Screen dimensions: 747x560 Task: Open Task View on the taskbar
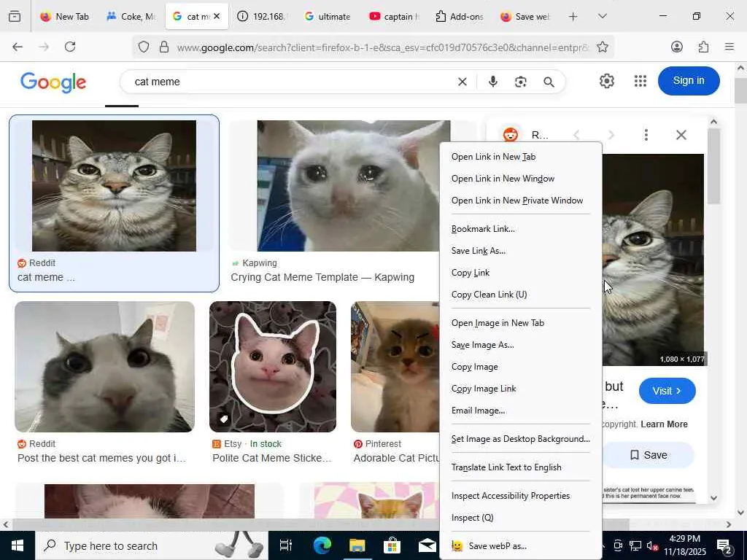pyautogui.click(x=286, y=545)
